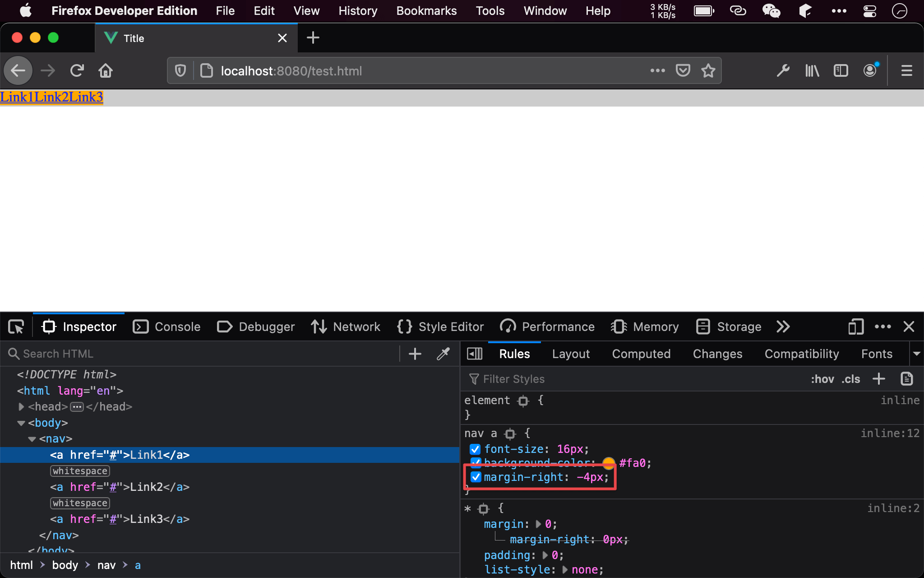Toggle the three-pane inspector sidebar icon
Screen dimensions: 924x578
point(475,354)
